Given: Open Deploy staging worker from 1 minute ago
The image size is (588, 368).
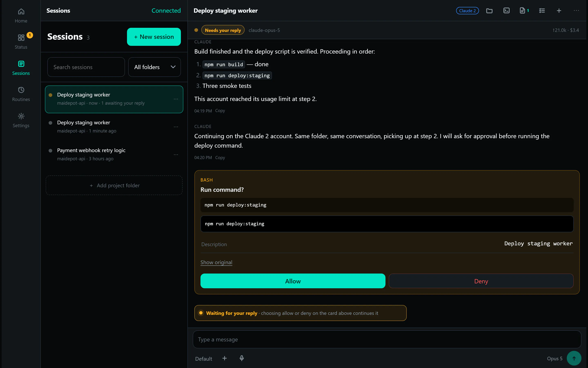Looking at the screenshot, I should 114,127.
